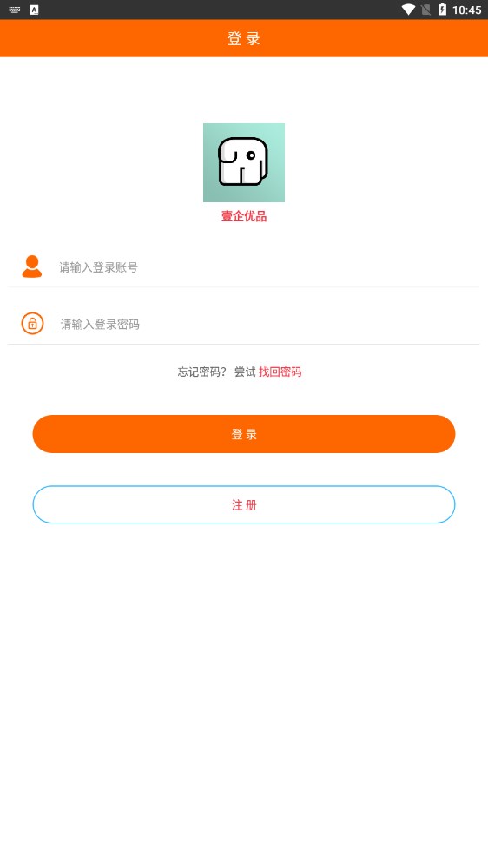Open the 找回密码 recovery link
Viewport: 488px width, 868px height.
pos(280,372)
